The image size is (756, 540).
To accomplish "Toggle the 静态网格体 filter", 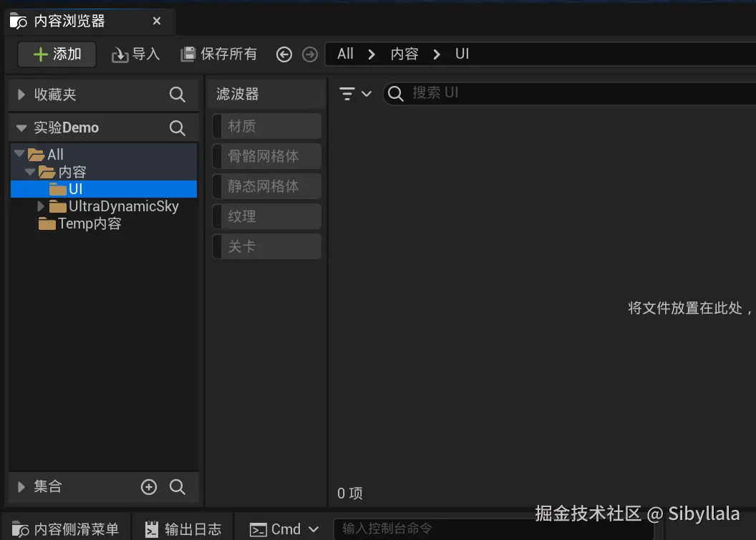I will click(266, 186).
